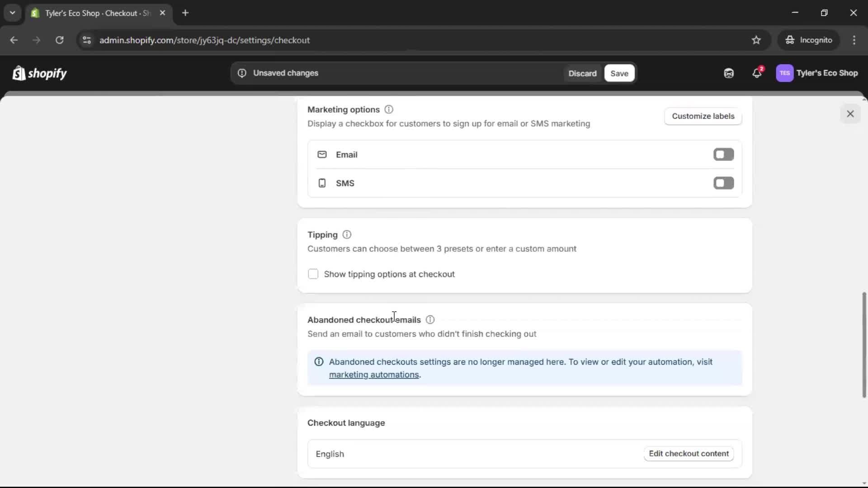Open the browser menu with three dots

pyautogui.click(x=854, y=40)
